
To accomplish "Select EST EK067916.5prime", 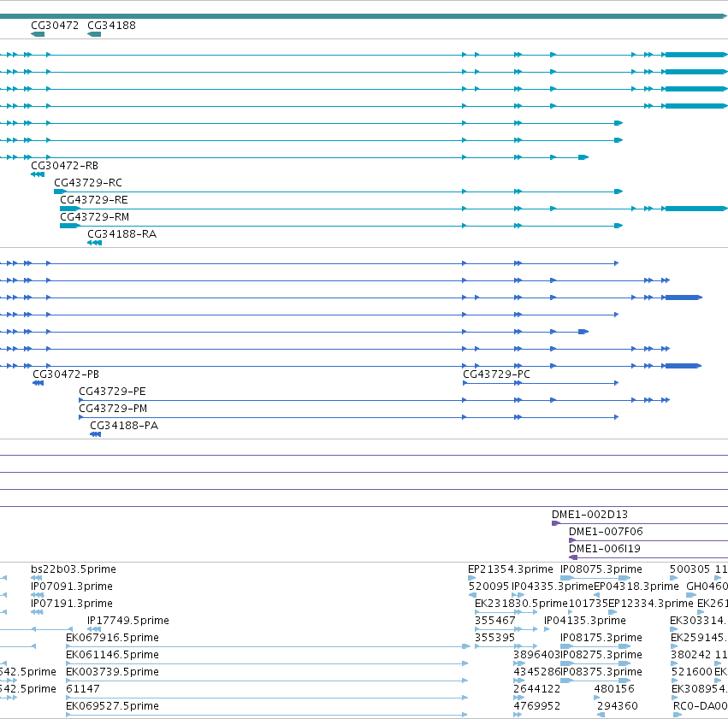I will 112,638.
